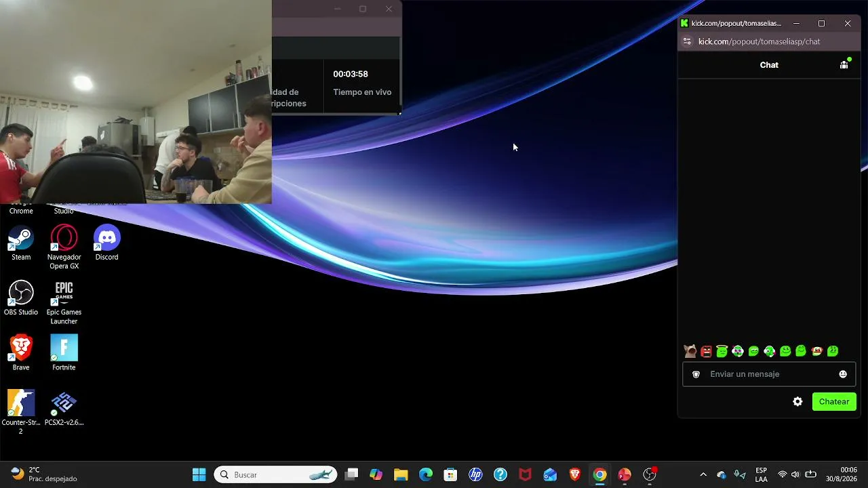This screenshot has width=868, height=488.
Task: Insert the green halo angel emote
Action: pyautogui.click(x=722, y=351)
